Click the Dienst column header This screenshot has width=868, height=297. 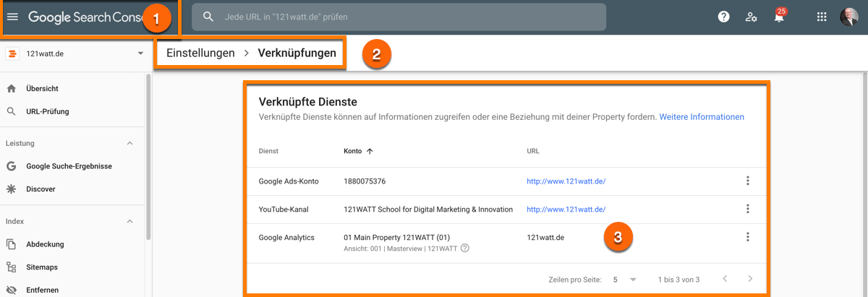268,151
